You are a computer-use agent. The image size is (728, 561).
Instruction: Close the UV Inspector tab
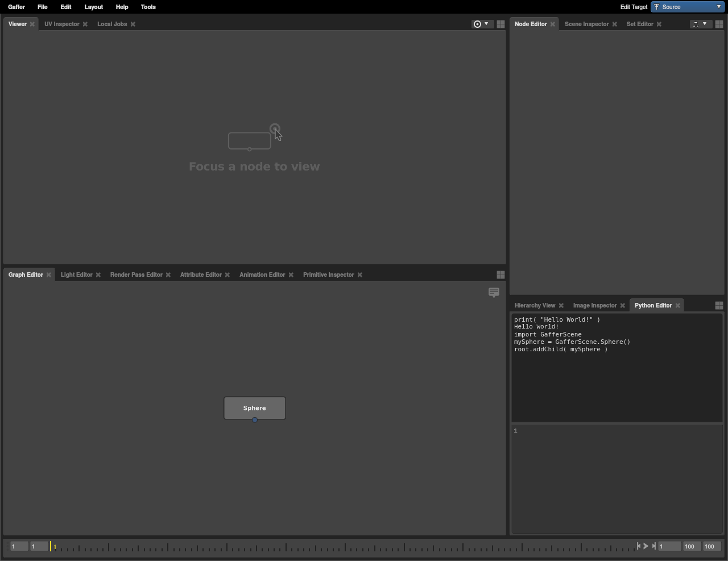(x=85, y=24)
